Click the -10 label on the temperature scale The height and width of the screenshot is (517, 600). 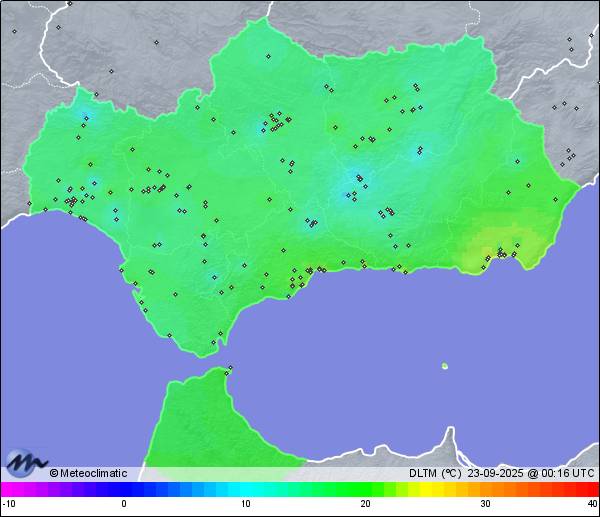7,504
